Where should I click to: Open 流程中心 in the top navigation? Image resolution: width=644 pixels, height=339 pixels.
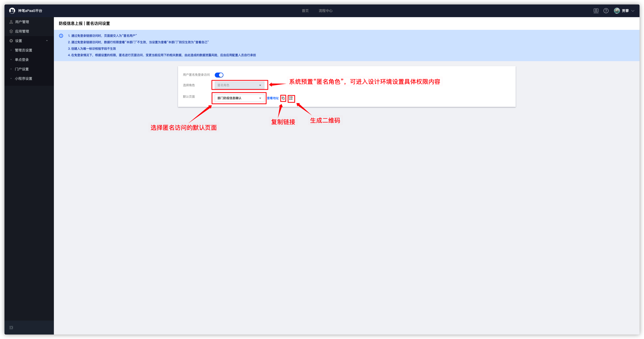coord(325,11)
